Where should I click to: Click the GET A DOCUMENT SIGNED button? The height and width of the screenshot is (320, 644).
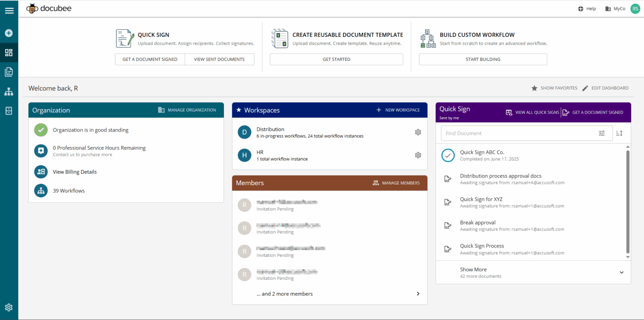[x=150, y=59]
